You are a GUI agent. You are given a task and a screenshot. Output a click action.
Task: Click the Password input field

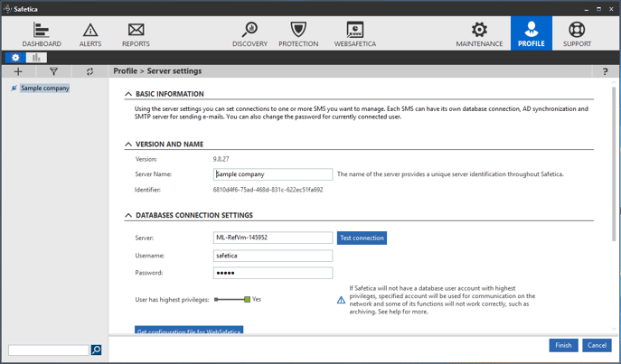click(273, 273)
